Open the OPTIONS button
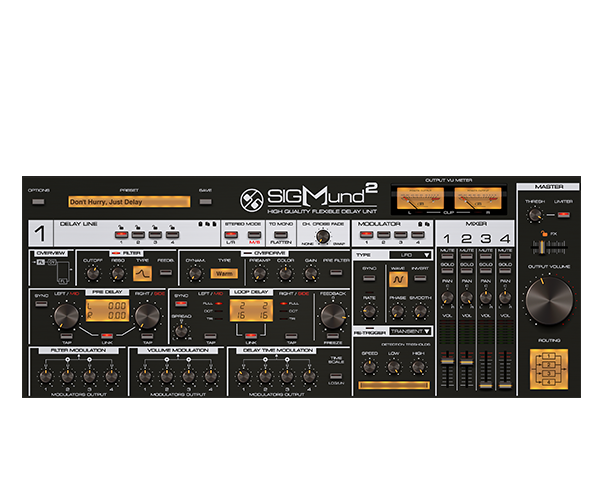 (x=38, y=202)
